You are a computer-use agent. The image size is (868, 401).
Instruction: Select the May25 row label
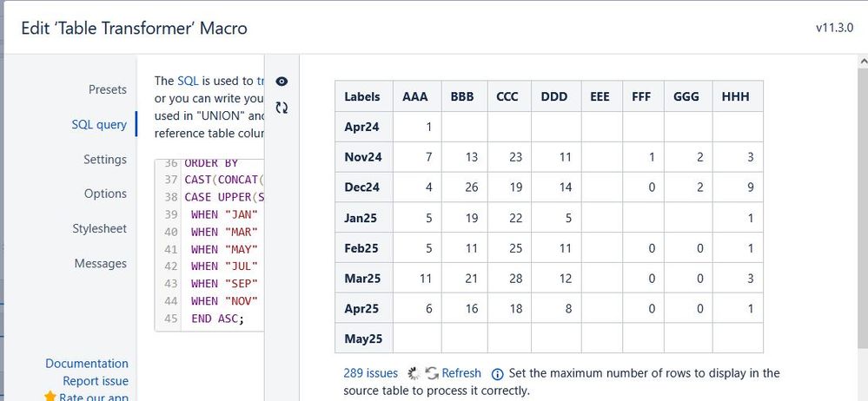click(x=363, y=339)
